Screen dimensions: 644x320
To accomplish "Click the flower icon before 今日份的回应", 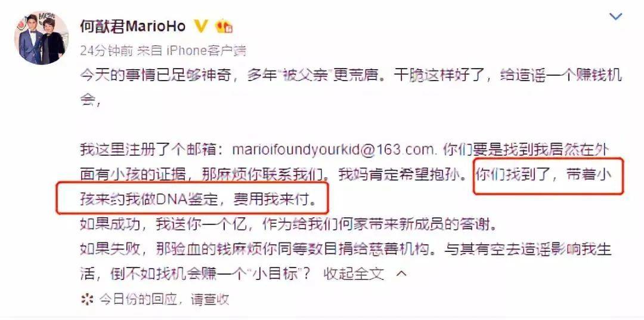I will point(87,299).
